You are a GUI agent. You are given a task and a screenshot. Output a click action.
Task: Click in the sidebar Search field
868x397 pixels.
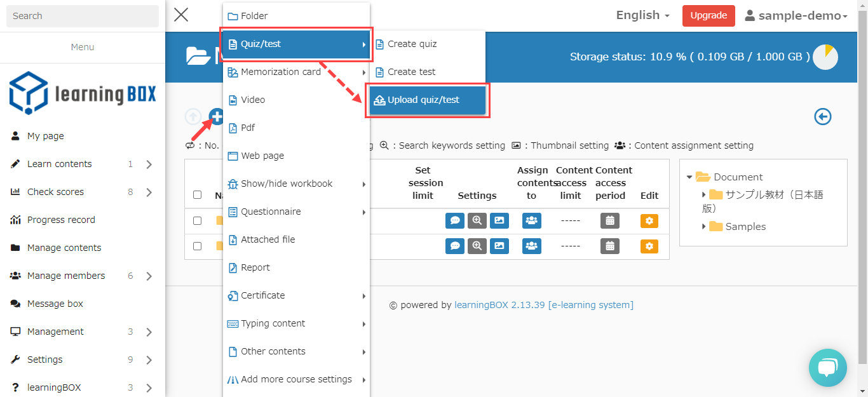(x=83, y=16)
